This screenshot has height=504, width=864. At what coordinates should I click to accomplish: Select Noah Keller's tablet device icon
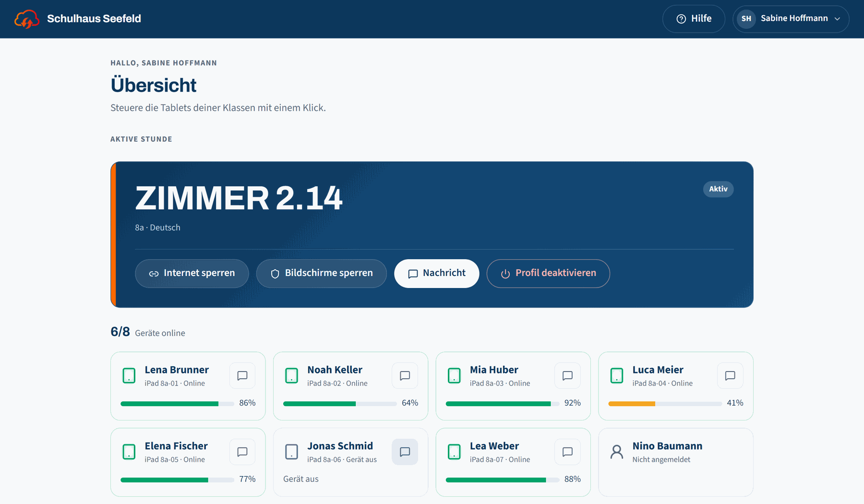coord(292,376)
